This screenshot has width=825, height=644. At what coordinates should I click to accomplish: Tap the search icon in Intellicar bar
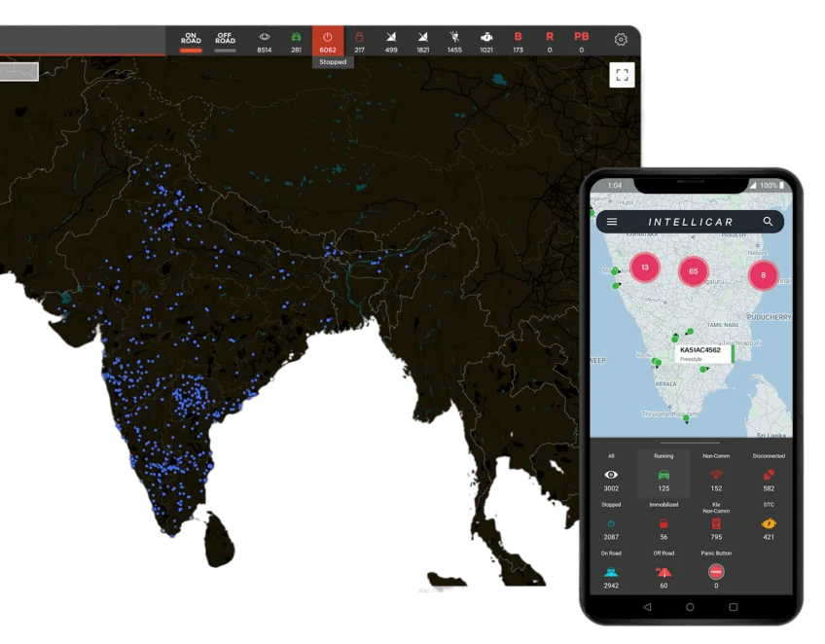pos(768,222)
